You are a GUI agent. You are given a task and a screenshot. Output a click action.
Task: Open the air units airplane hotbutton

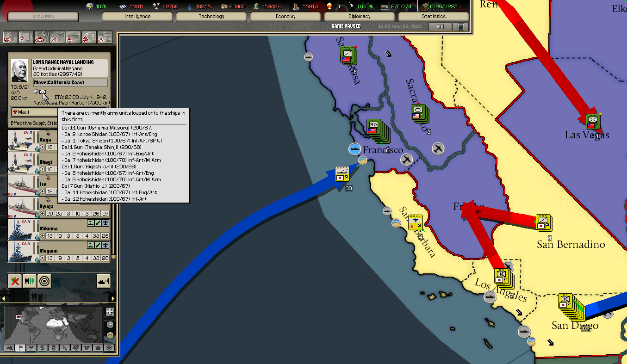coord(57,37)
